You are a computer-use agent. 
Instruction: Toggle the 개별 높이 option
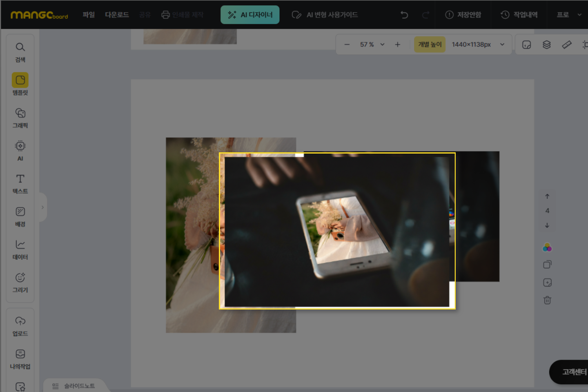pyautogui.click(x=430, y=45)
